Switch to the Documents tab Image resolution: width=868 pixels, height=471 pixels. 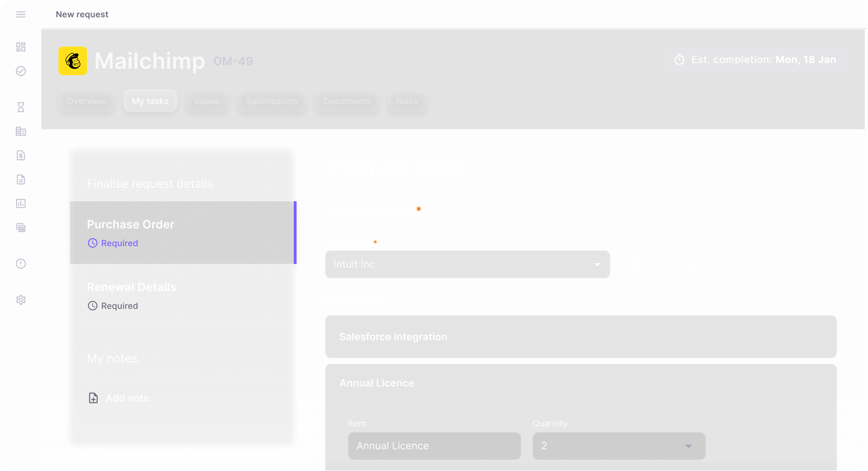click(x=347, y=101)
